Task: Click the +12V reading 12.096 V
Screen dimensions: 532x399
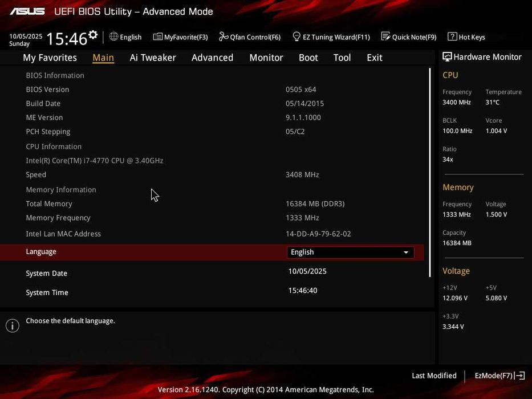Action: (x=454, y=298)
